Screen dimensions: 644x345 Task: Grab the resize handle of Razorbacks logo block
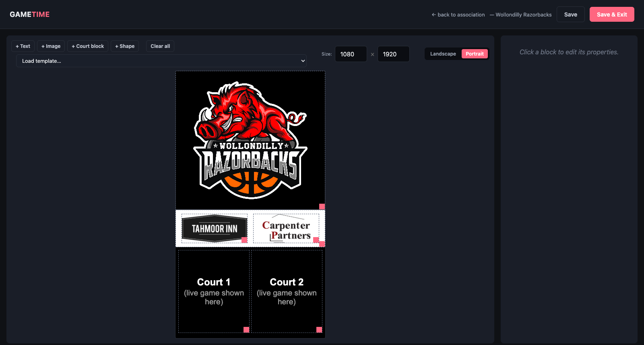[x=322, y=207]
